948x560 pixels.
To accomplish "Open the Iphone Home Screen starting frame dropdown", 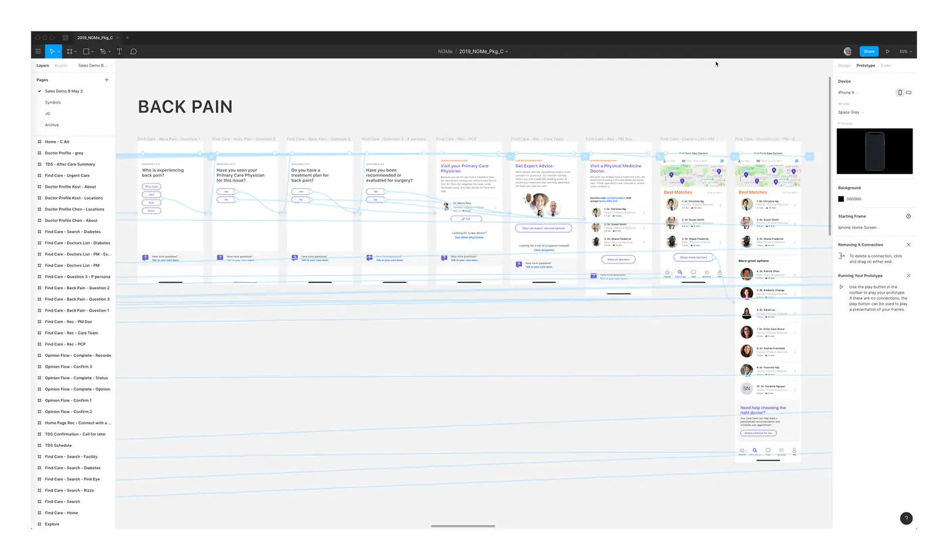I will pos(859,228).
